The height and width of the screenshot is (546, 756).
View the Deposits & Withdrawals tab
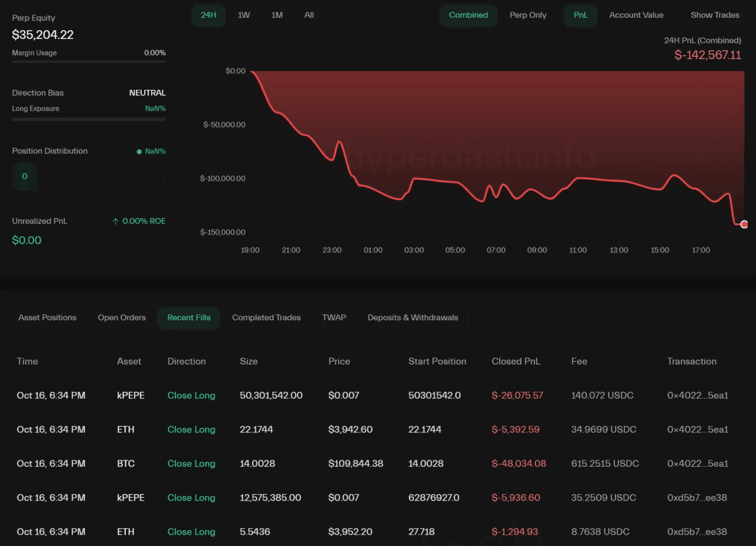pos(413,318)
